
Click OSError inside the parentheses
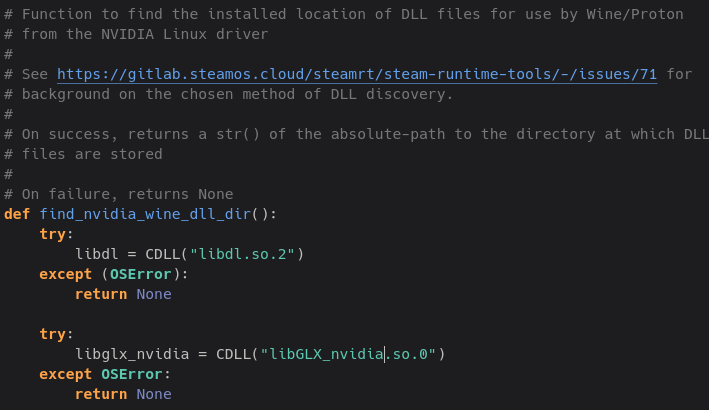click(145, 274)
